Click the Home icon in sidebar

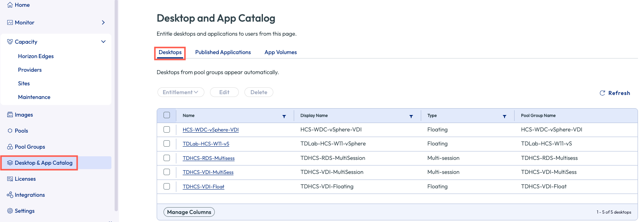click(10, 5)
